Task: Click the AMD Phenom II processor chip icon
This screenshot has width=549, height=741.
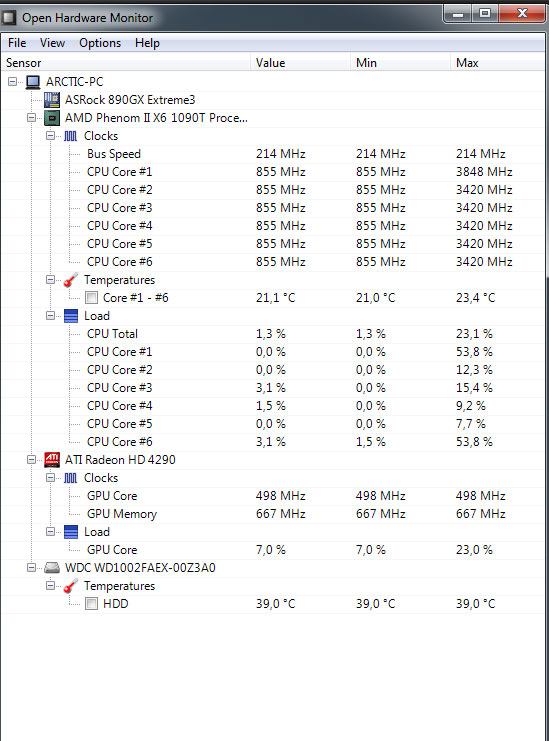Action: pyautogui.click(x=52, y=118)
